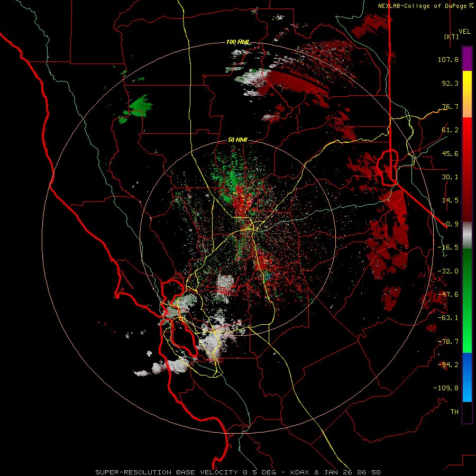Click the 50 NMI range ring label

[237, 140]
